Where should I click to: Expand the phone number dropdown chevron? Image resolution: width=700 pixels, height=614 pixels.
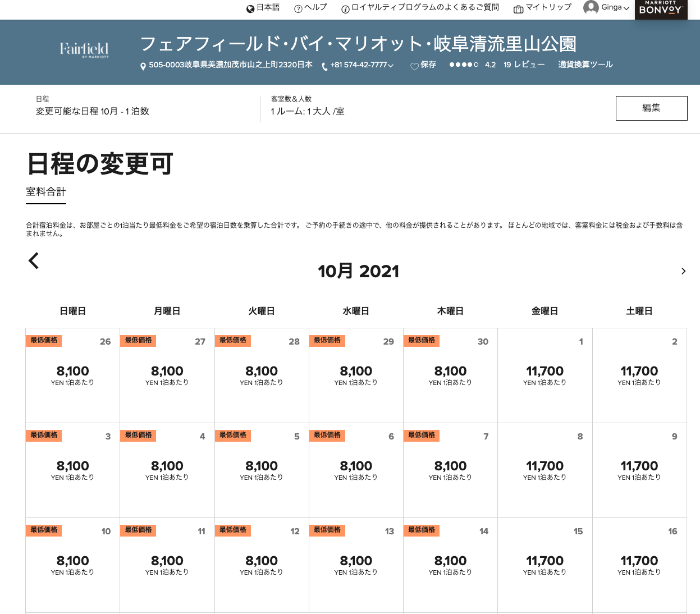tap(391, 65)
